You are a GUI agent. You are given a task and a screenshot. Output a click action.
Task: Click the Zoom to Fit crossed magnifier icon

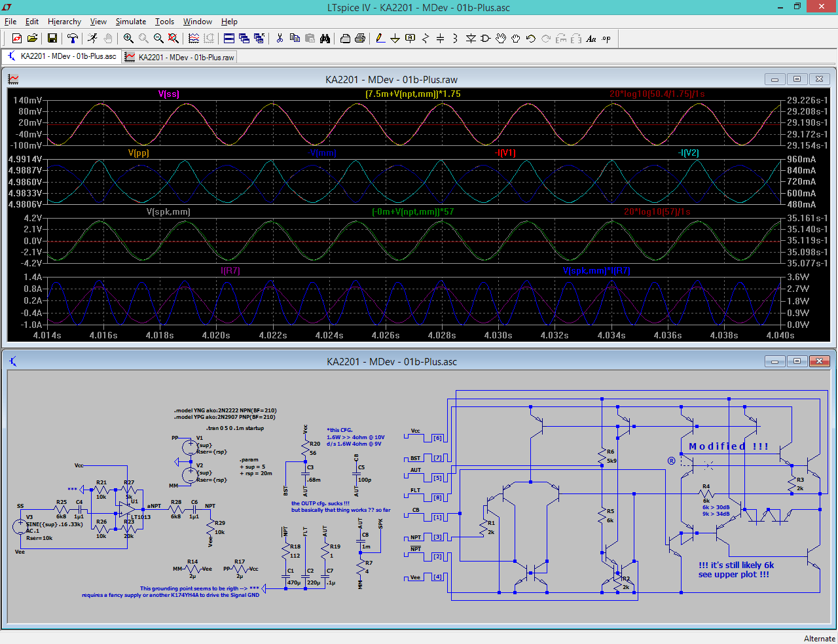[173, 39]
